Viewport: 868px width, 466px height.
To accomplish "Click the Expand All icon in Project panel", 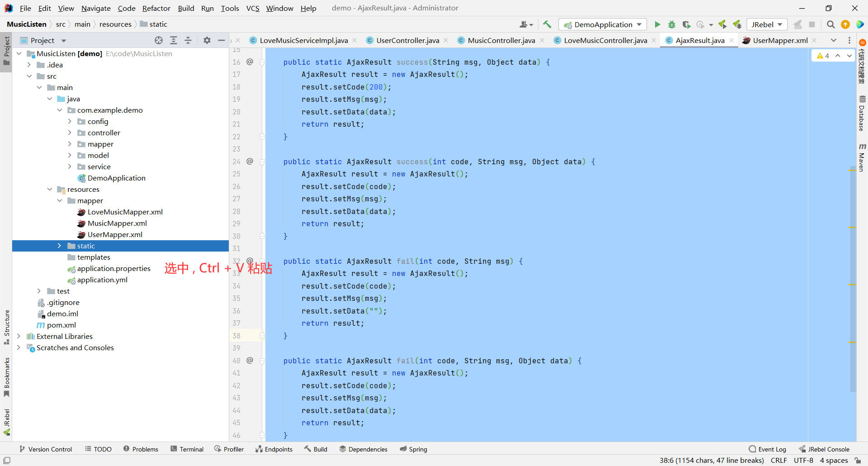I will 174,40.
